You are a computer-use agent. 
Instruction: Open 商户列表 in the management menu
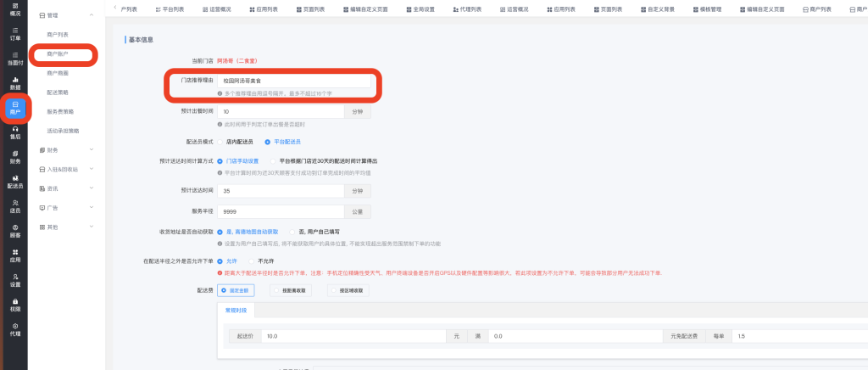58,35
